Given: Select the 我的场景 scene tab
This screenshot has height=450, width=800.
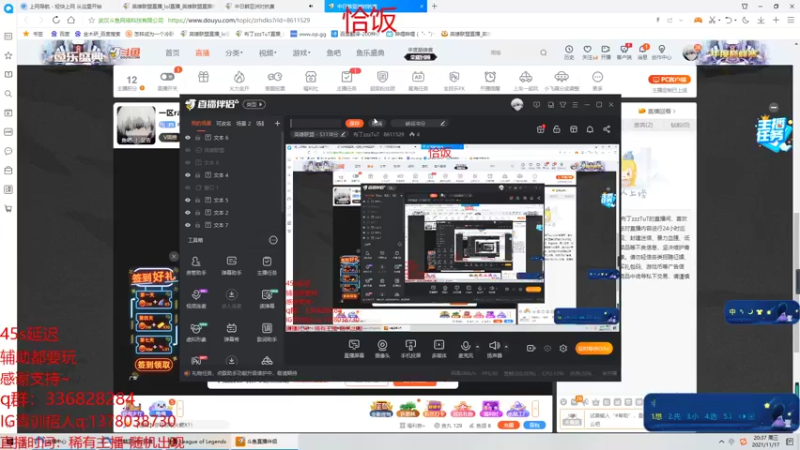Looking at the screenshot, I should [201, 123].
